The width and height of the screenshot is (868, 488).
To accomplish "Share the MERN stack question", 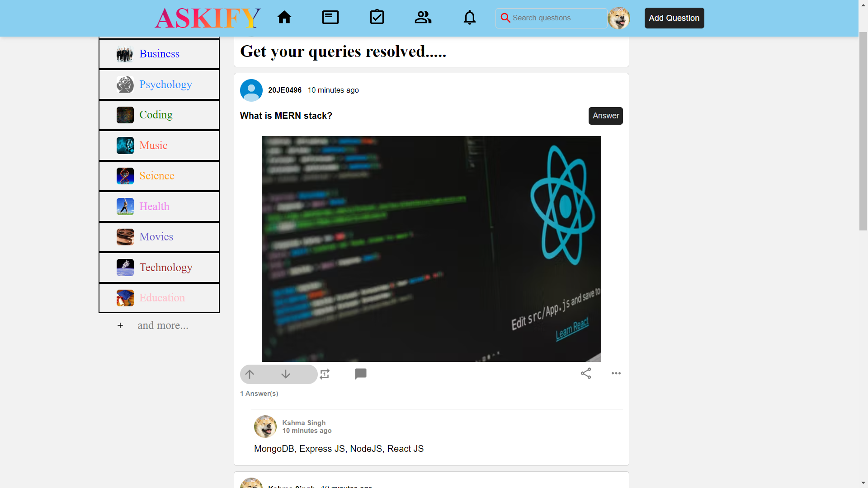I will click(x=586, y=373).
